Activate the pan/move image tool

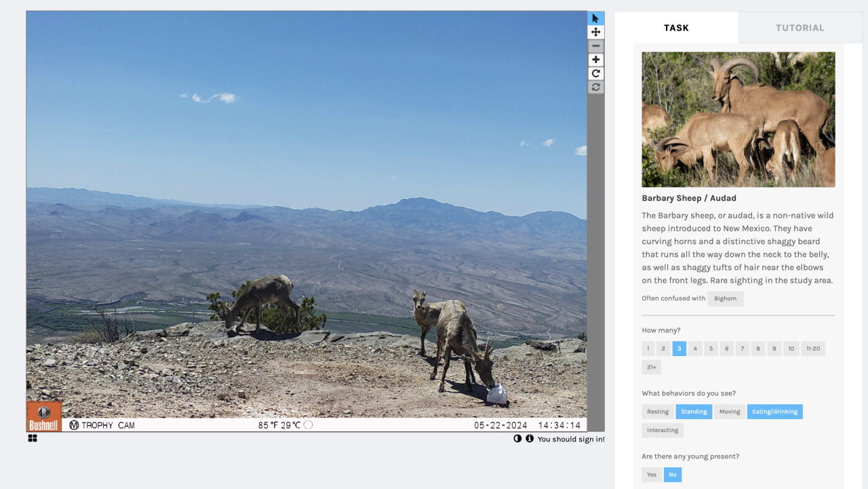(x=595, y=32)
